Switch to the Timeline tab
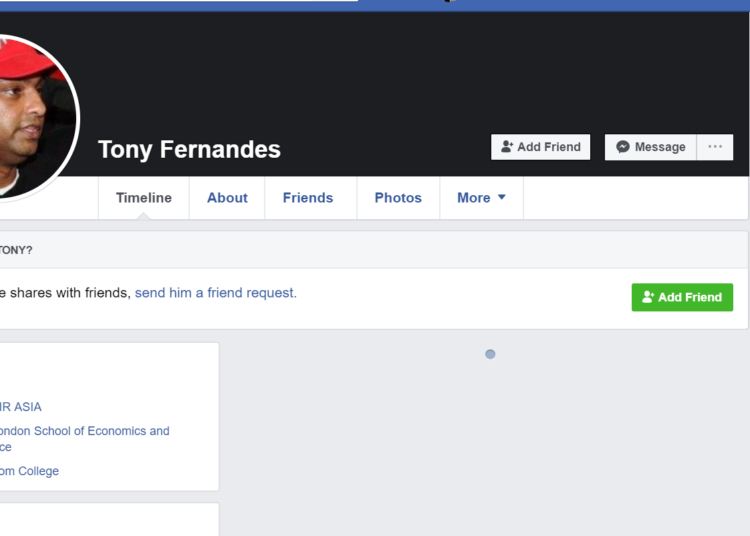Viewport: 750px width, 536px height. pos(143,197)
